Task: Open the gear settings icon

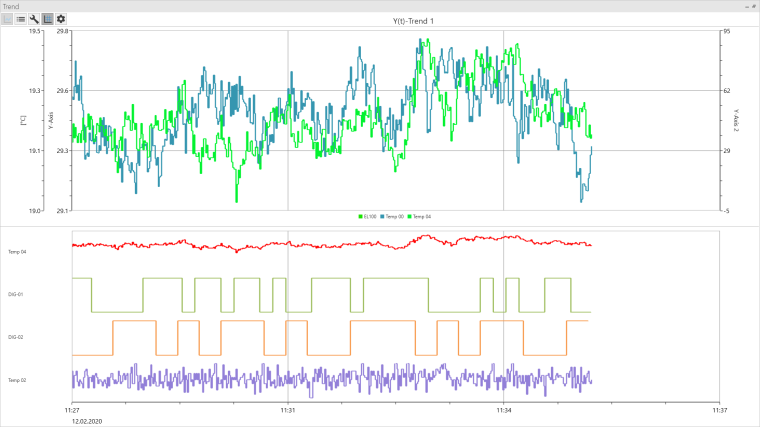Action: pyautogui.click(x=61, y=19)
